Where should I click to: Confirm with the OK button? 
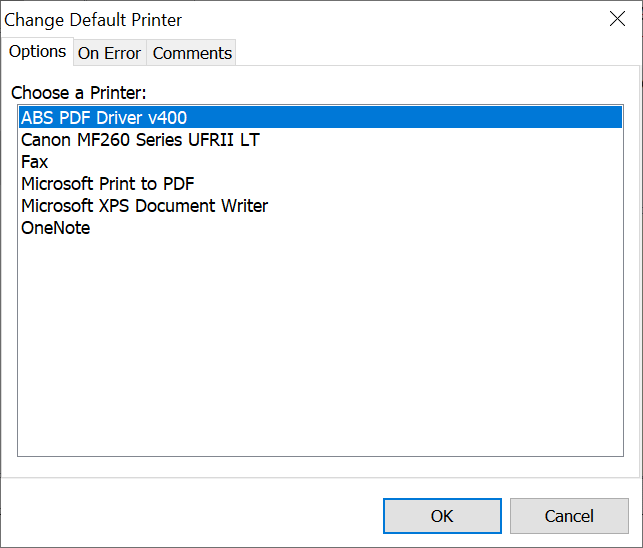442,516
